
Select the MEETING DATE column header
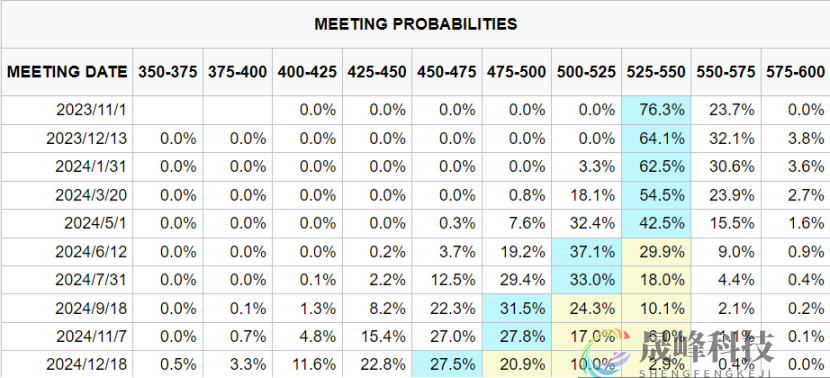coord(67,72)
